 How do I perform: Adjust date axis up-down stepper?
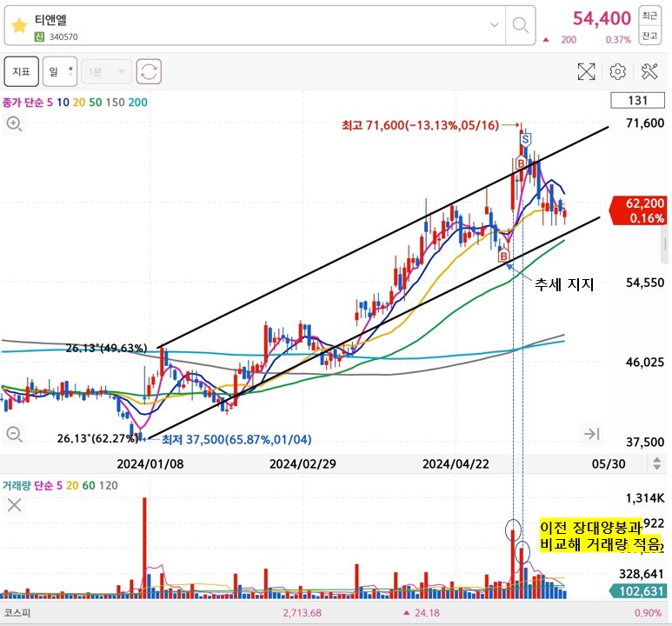pos(656,463)
